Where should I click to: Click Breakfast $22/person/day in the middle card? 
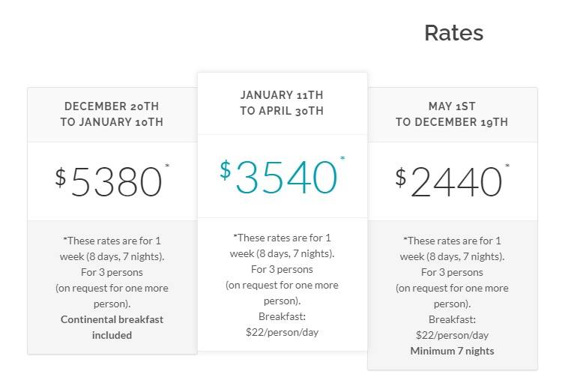(282, 325)
